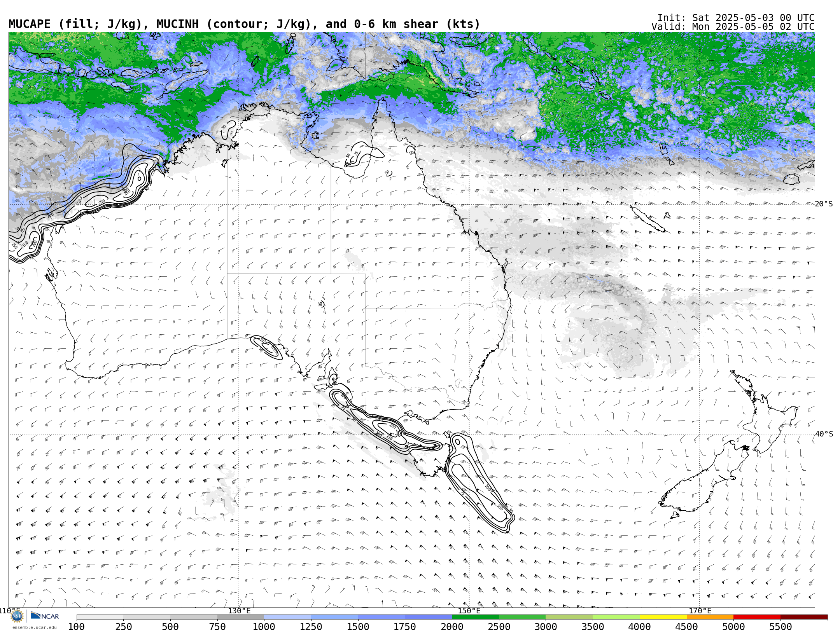Click the dark red 5500 colorbar swatch
Image resolution: width=840 pixels, height=632 pixels.
click(x=804, y=617)
